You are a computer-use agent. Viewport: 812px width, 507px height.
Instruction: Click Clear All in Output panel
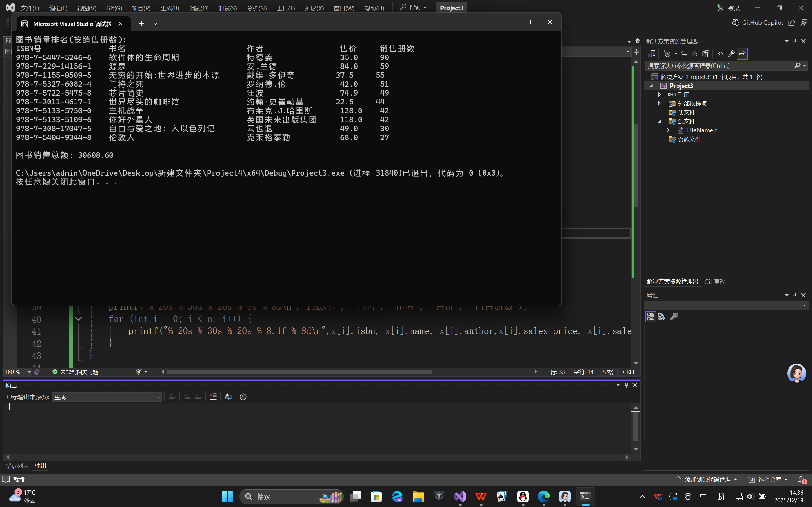click(213, 397)
